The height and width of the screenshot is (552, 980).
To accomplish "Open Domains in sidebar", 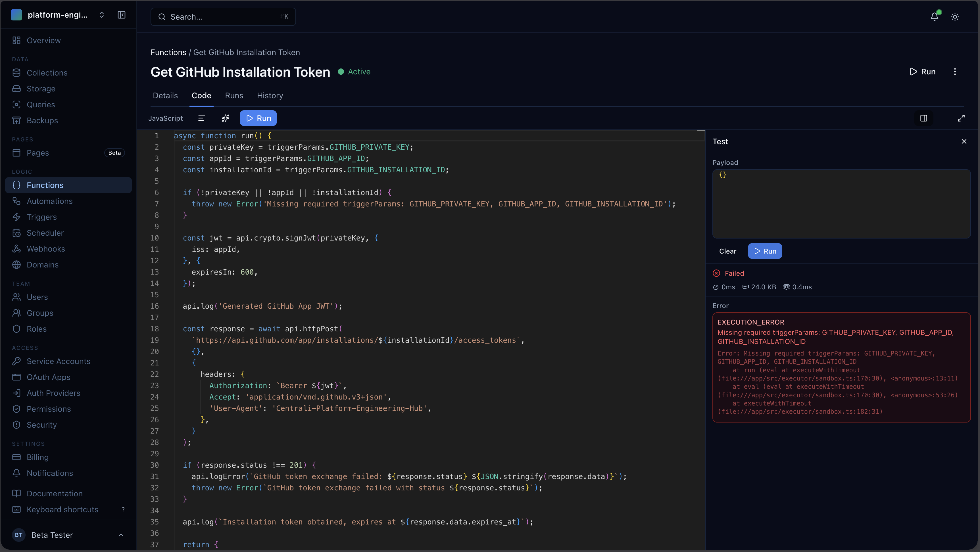I will pyautogui.click(x=68, y=265).
